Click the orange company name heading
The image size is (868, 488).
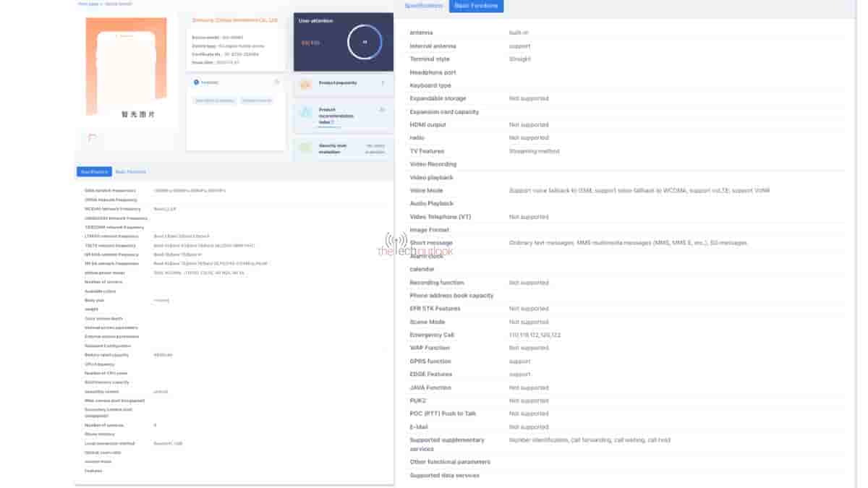pyautogui.click(x=234, y=20)
